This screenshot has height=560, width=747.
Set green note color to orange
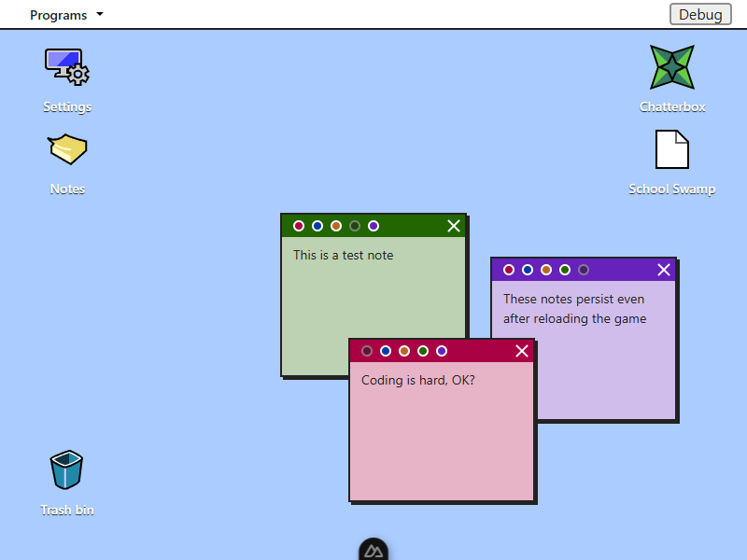click(x=336, y=226)
